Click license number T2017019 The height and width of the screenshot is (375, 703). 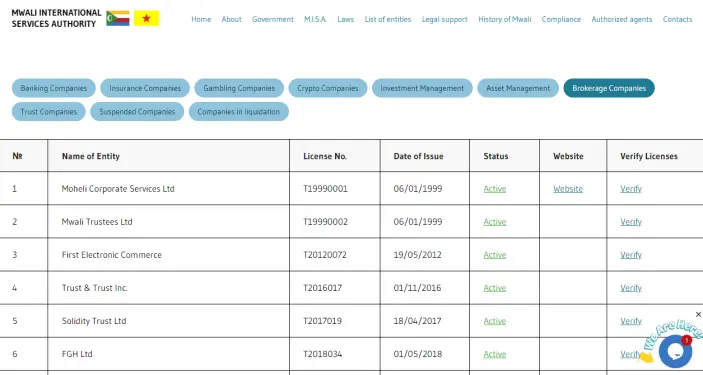click(322, 321)
